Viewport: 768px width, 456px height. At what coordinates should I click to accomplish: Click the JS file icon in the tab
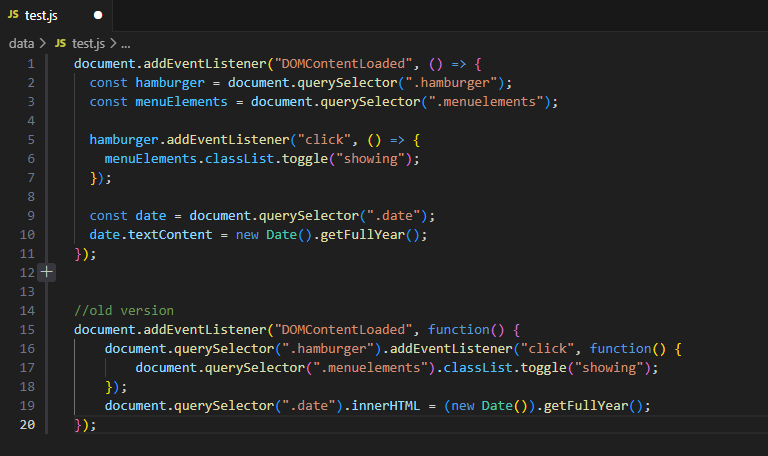click(x=13, y=15)
